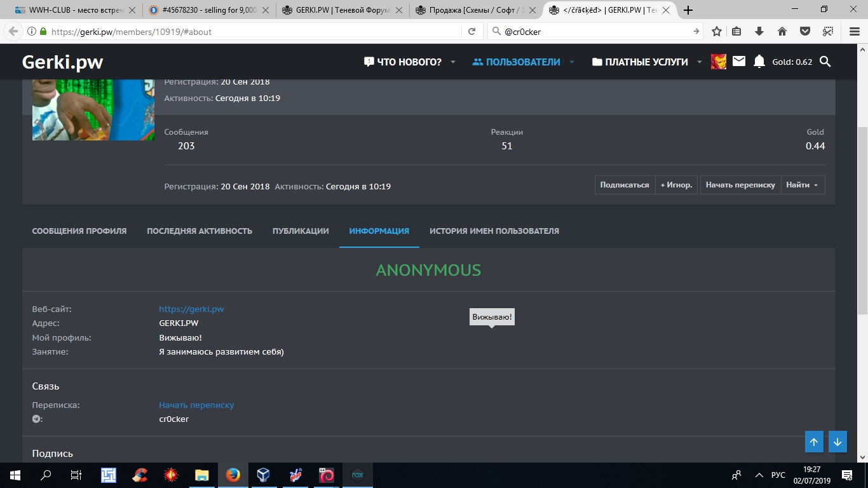Open the Найти dropdown button
Screen dimensions: 868x488
click(802, 185)
